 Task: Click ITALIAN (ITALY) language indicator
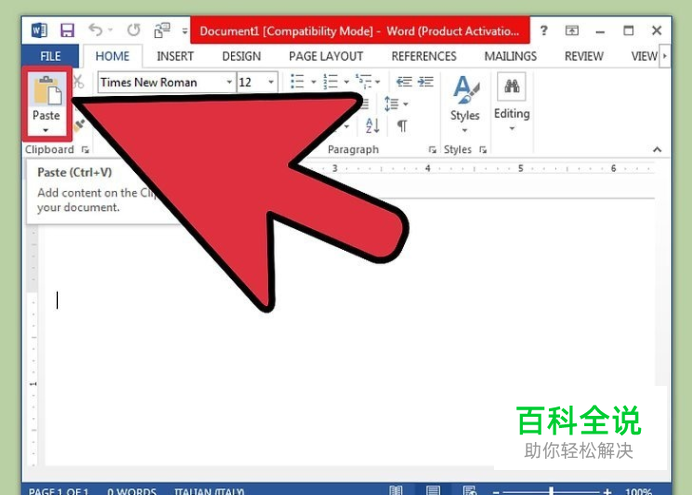[209, 491]
